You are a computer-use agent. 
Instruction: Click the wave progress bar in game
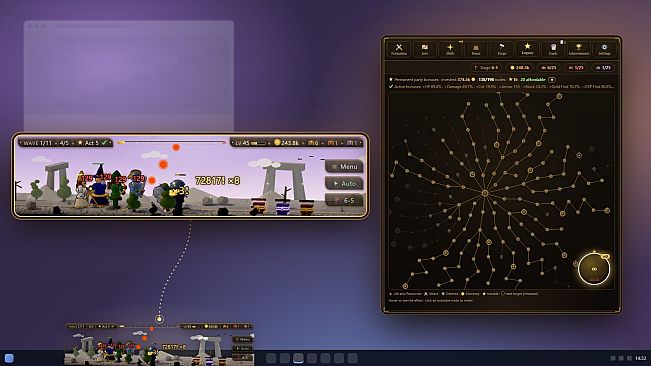(171, 142)
